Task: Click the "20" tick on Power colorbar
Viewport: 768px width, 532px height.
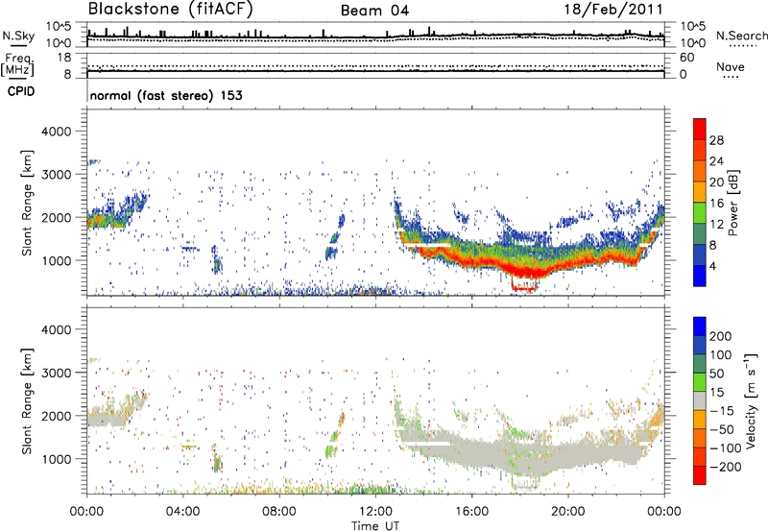Action: [x=716, y=182]
